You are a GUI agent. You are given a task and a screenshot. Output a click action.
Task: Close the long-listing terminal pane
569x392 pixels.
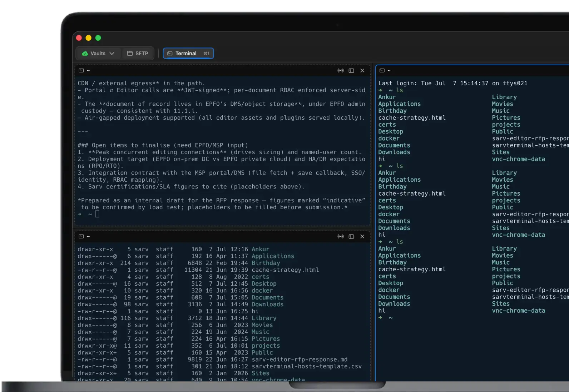pos(362,237)
